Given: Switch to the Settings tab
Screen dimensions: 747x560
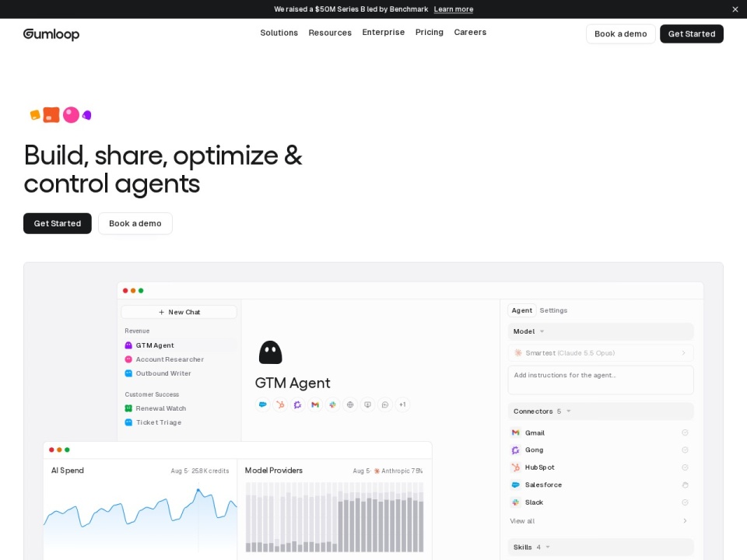Looking at the screenshot, I should 553,310.
